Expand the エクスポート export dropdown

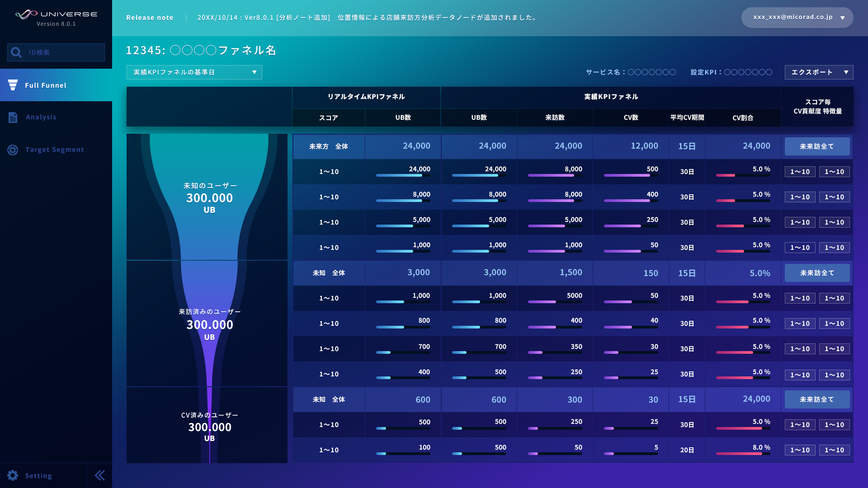[819, 72]
